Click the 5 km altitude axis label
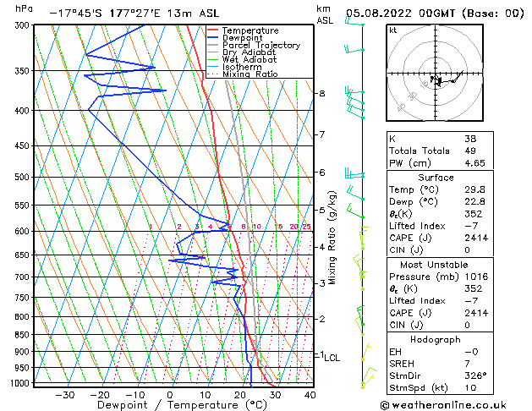532x411 pixels. (322, 211)
